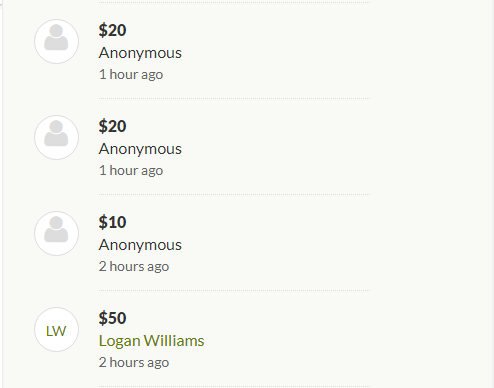
Task: Click the dotted divider above the $10 donation
Action: (x=234, y=194)
